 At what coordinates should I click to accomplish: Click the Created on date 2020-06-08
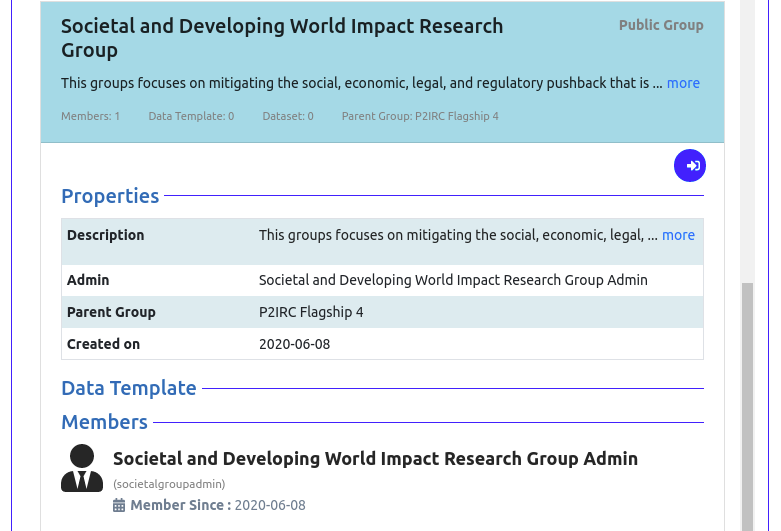pyautogui.click(x=294, y=344)
